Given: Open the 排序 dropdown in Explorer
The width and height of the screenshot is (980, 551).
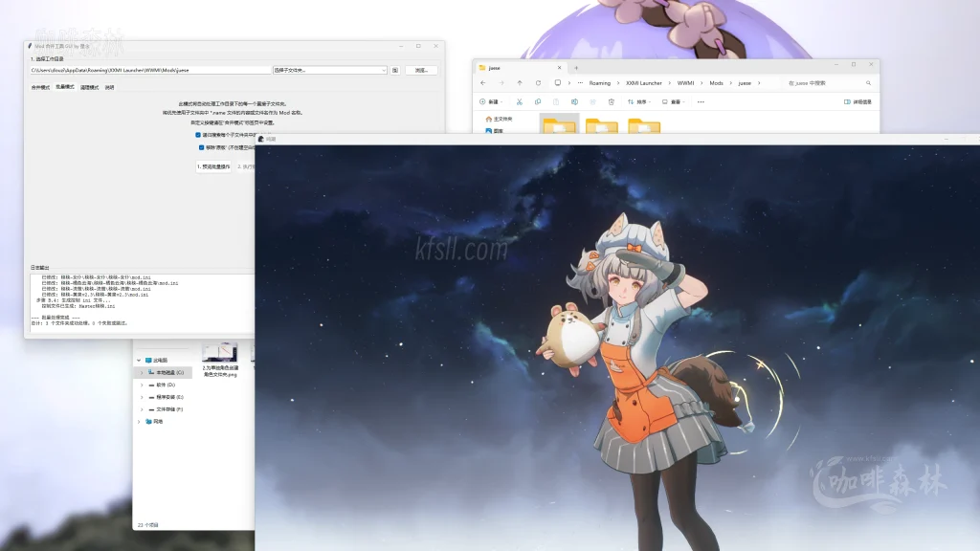Looking at the screenshot, I should (638, 101).
